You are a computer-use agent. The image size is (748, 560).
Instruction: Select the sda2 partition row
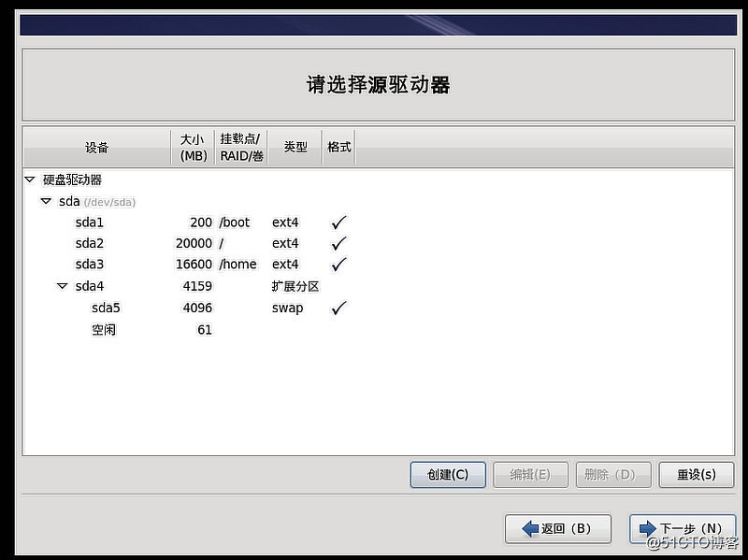pyautogui.click(x=379, y=243)
